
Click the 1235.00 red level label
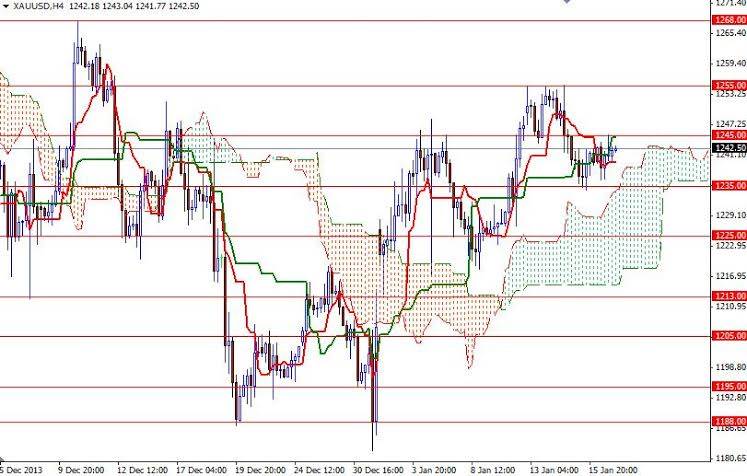pos(729,185)
